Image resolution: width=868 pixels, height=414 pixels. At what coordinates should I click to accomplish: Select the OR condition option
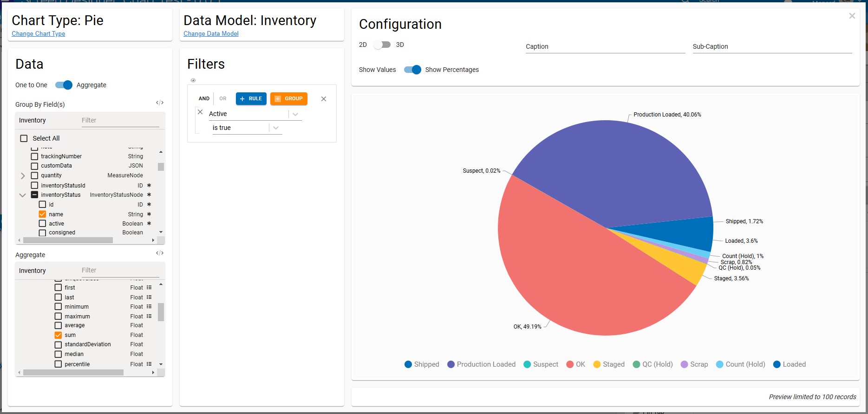[223, 98]
